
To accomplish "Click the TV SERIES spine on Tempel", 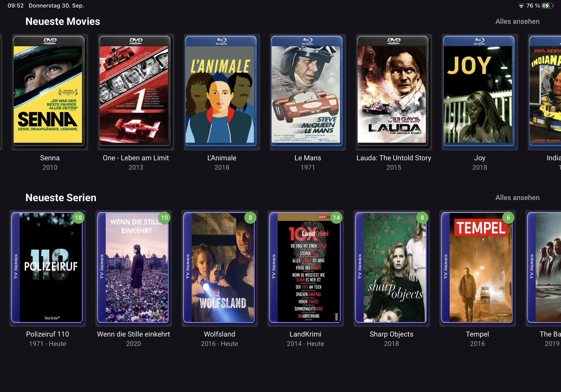I will tap(446, 266).
